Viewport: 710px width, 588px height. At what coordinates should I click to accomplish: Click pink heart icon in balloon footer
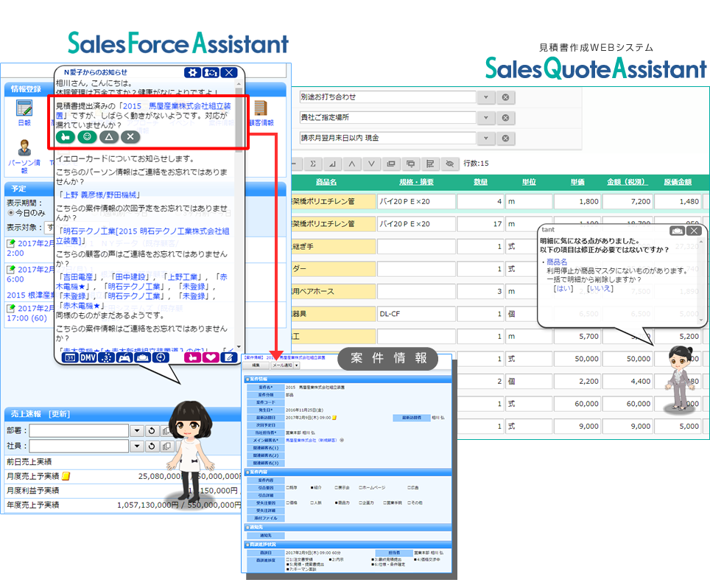pyautogui.click(x=211, y=357)
